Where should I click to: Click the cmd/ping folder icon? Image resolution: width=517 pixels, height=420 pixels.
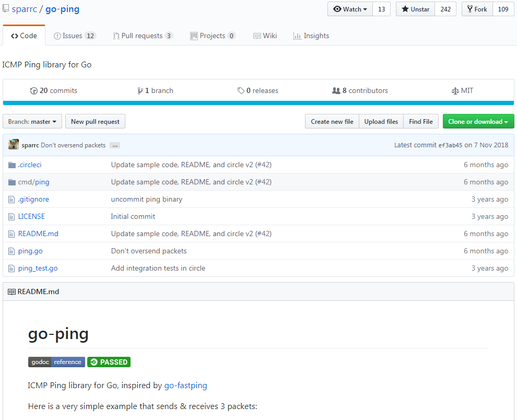click(x=12, y=182)
